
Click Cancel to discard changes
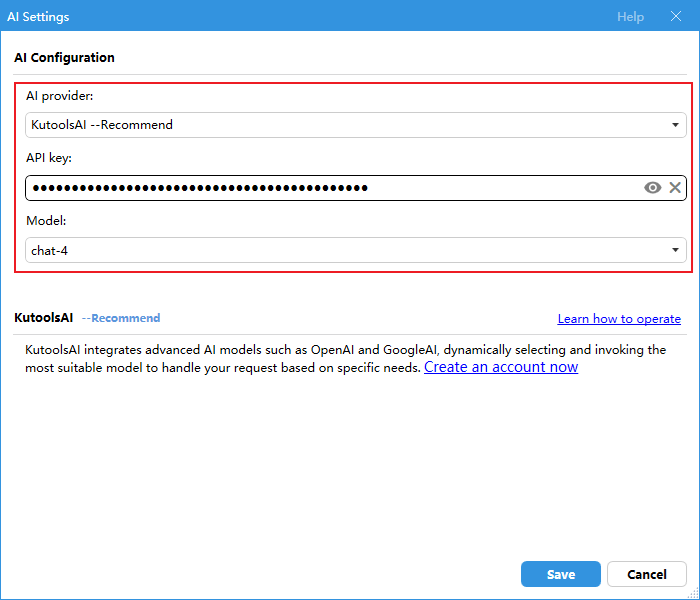[646, 574]
